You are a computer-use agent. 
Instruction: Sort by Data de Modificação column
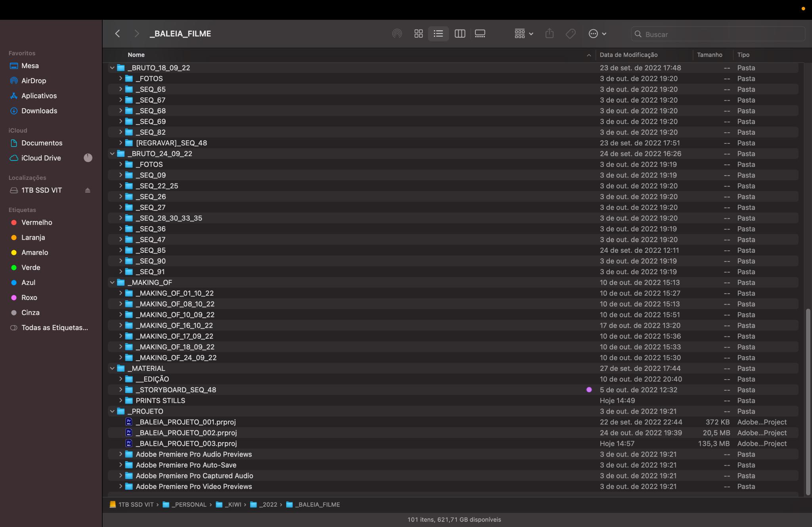pyautogui.click(x=628, y=55)
